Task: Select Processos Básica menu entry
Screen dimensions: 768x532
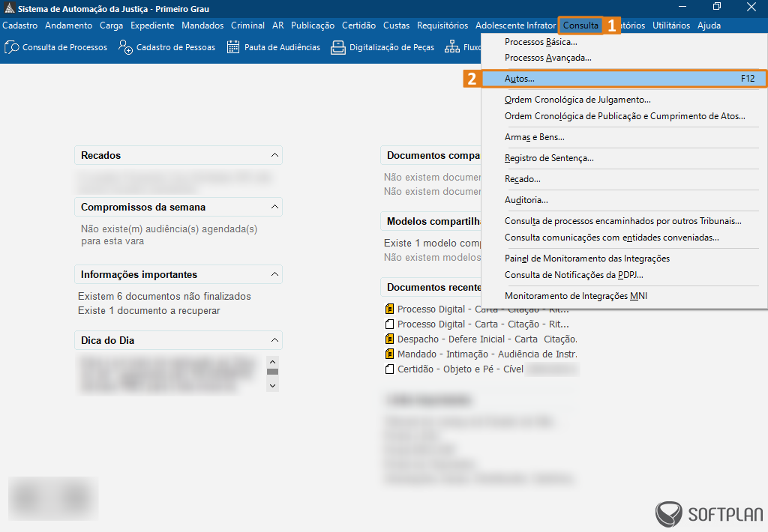Action: point(624,42)
